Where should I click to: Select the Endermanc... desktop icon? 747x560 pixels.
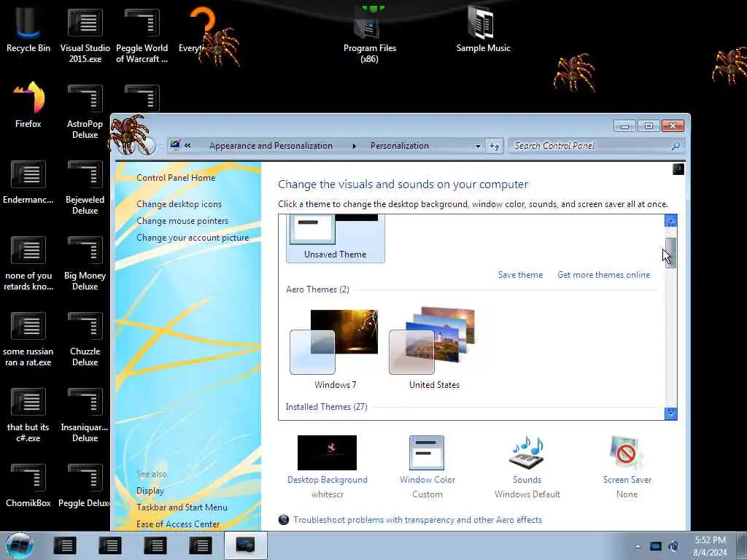tap(28, 182)
